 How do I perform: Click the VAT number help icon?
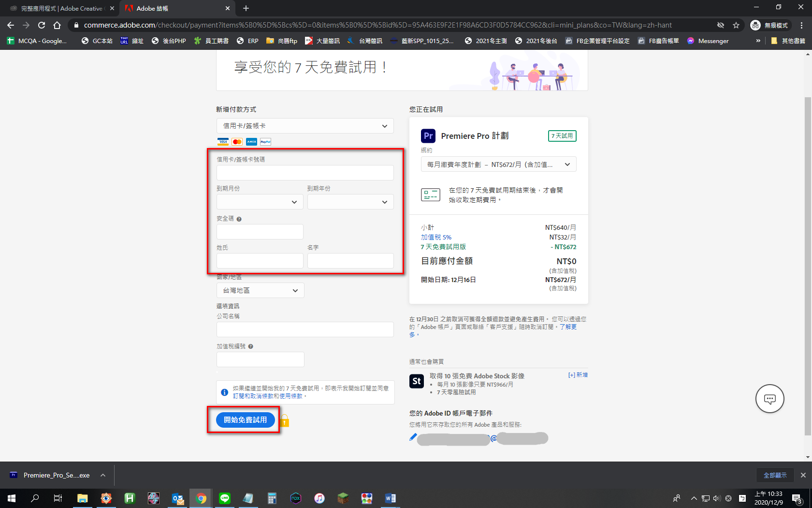(251, 346)
